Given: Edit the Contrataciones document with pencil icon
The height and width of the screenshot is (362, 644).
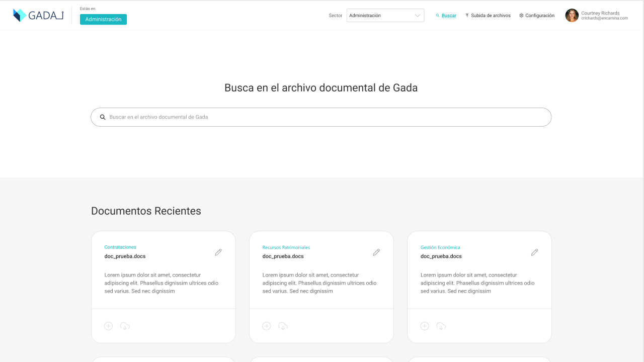Looking at the screenshot, I should point(218,252).
